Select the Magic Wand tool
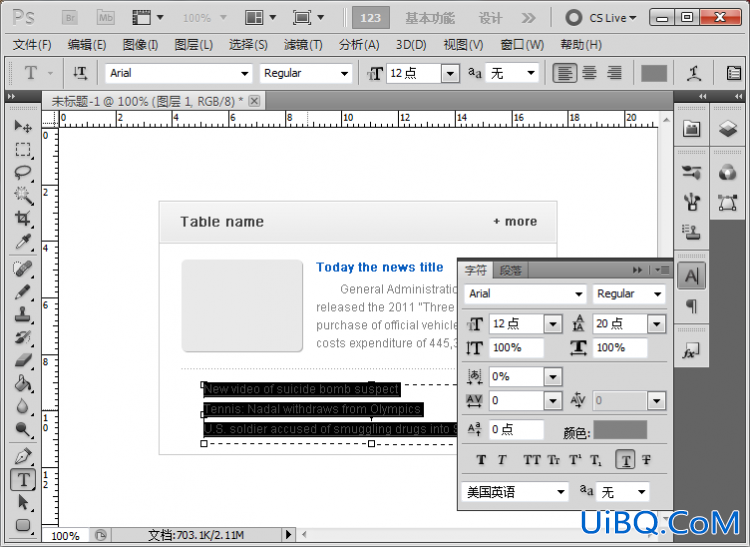This screenshot has height=547, width=750. 22,195
